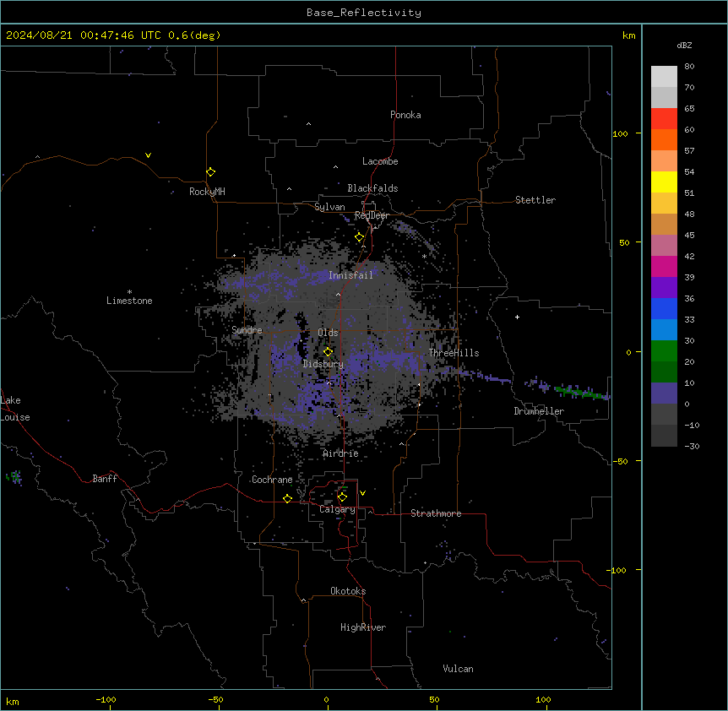
Task: Select the yellow diamond marker inside Calgary
Action: 342,497
